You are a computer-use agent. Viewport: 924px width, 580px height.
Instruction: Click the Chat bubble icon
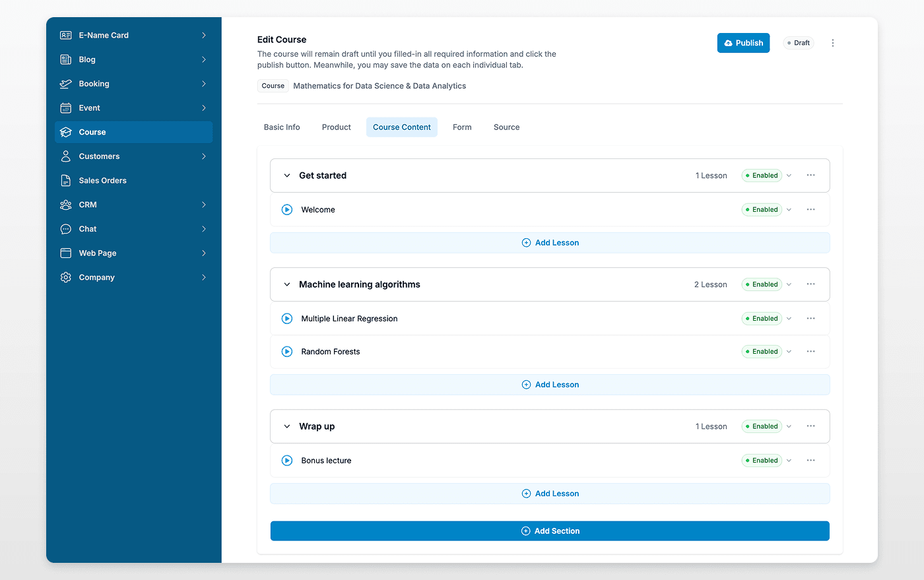coord(66,229)
